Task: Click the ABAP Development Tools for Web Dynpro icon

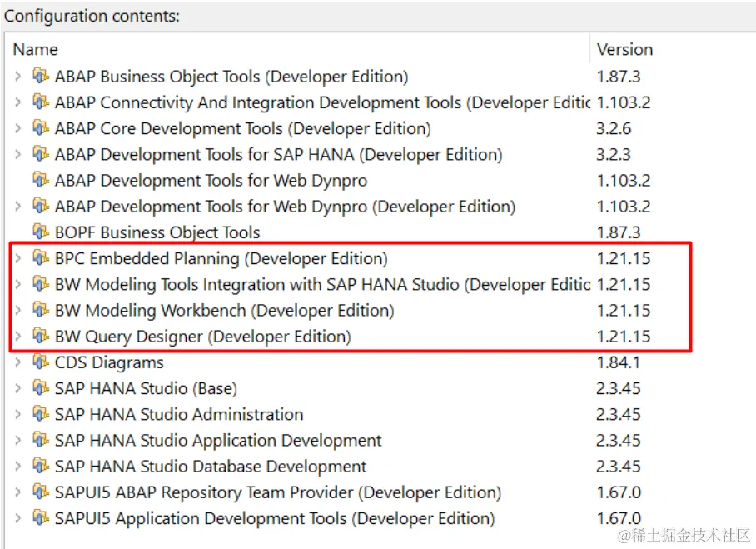Action: pos(39,180)
